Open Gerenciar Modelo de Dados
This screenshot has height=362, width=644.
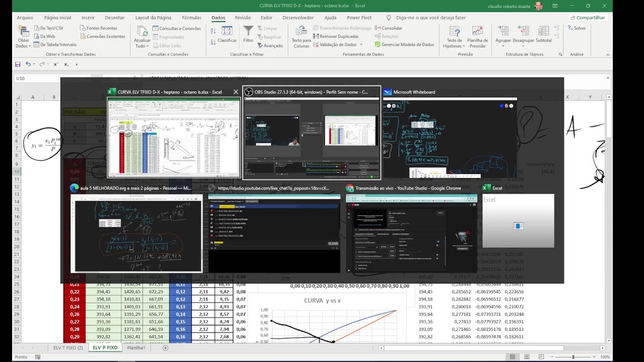tap(405, 44)
